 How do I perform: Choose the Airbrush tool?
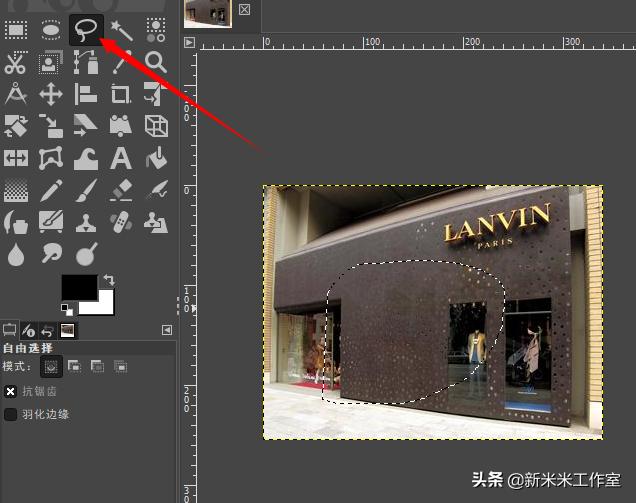(156, 190)
